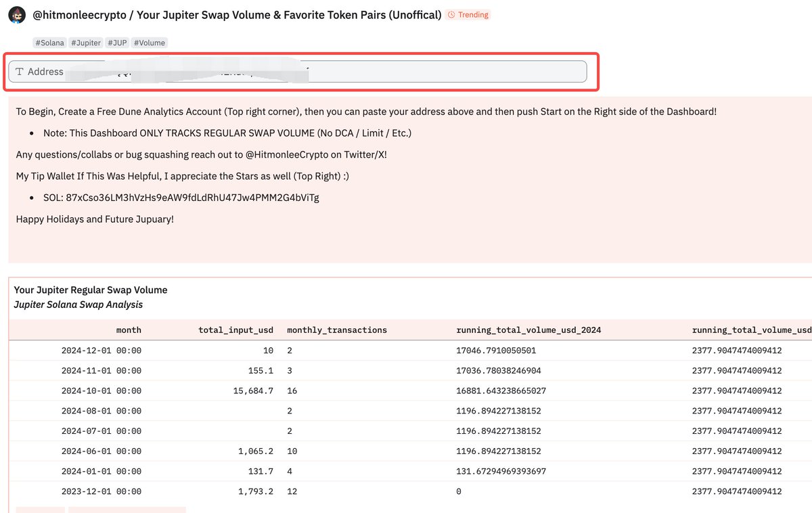Select the #Jupiter tag
812x513 pixels.
pyautogui.click(x=86, y=43)
